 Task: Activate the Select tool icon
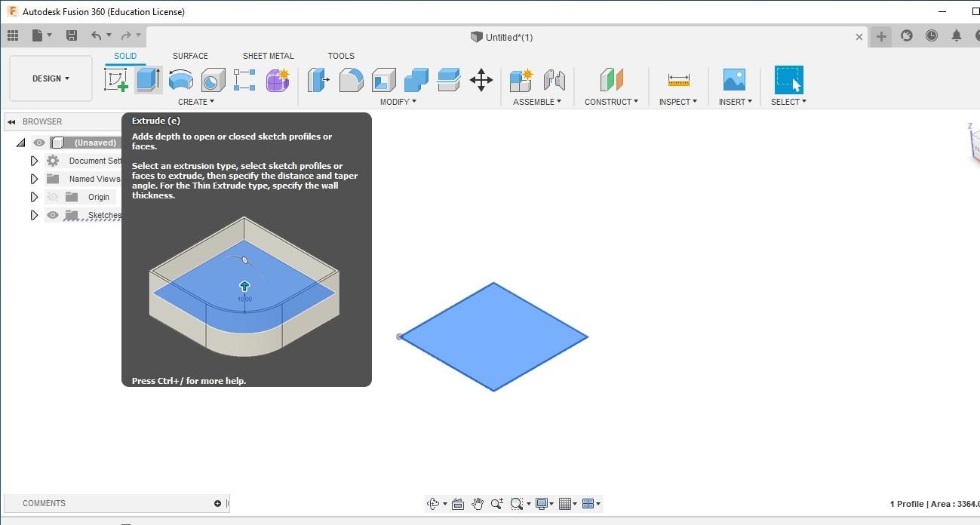788,79
